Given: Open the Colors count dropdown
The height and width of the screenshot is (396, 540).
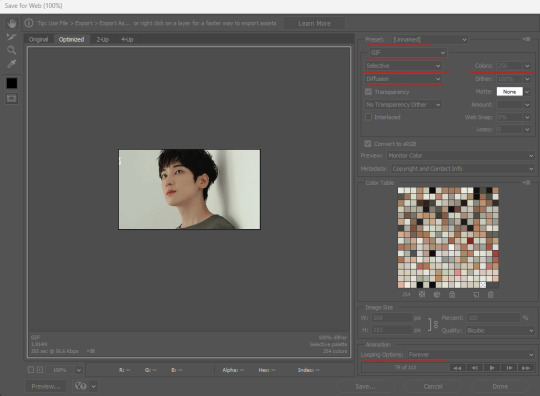Looking at the screenshot, I should tap(527, 66).
